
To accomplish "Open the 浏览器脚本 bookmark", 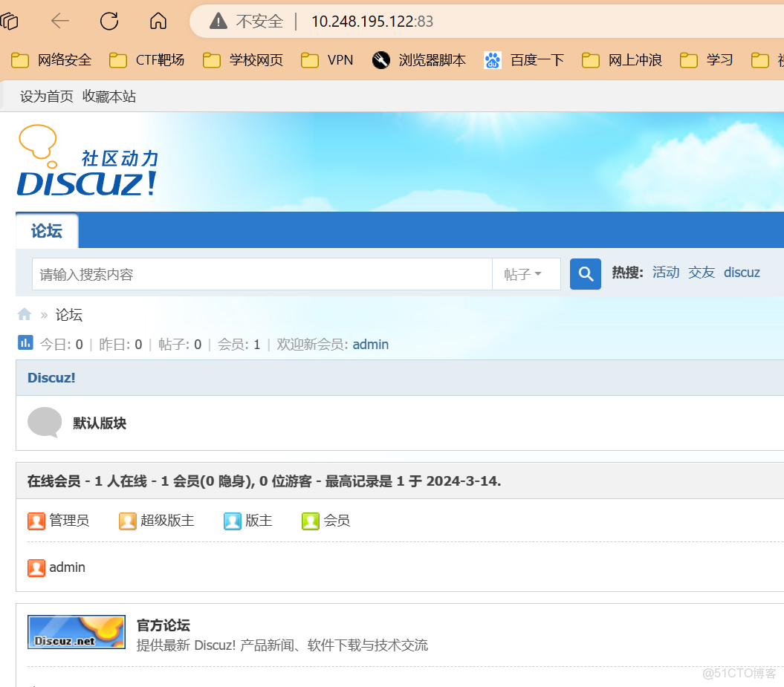I will point(419,60).
